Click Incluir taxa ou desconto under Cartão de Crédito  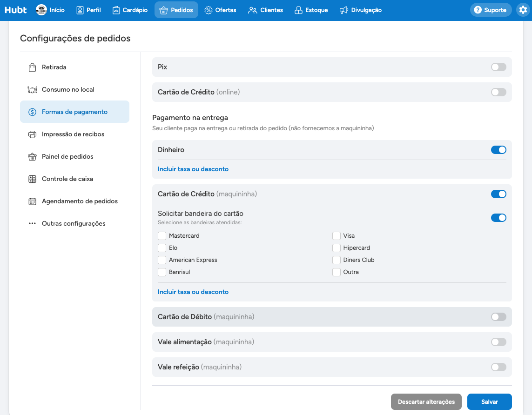tap(193, 292)
